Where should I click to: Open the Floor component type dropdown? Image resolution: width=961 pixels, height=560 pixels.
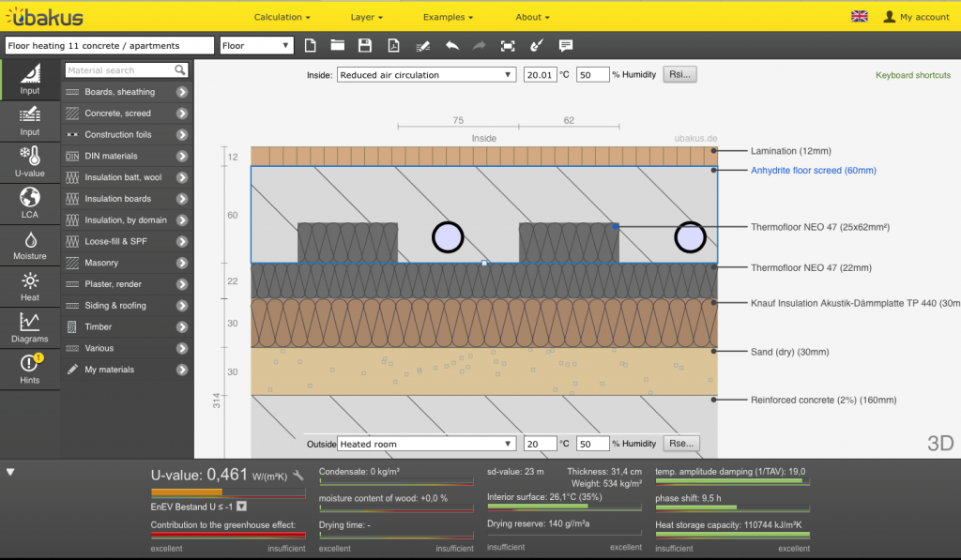pyautogui.click(x=256, y=45)
